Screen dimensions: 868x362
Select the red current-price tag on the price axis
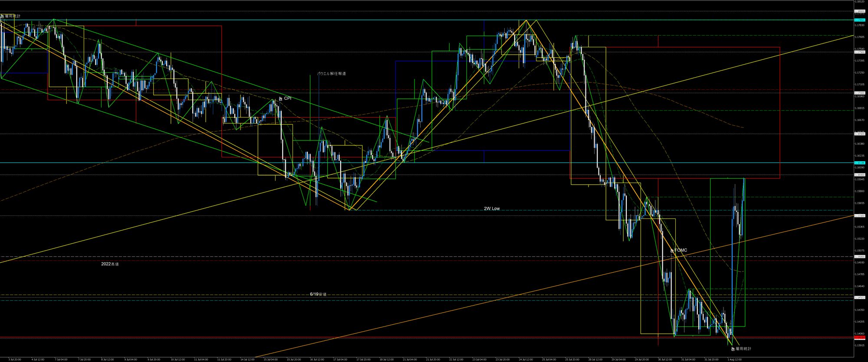click(x=860, y=337)
